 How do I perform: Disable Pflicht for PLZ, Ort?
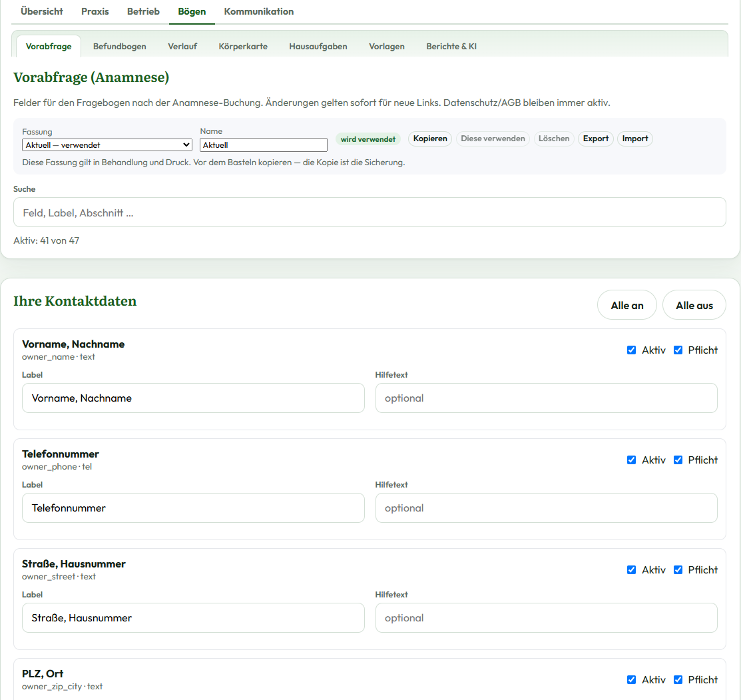point(678,679)
